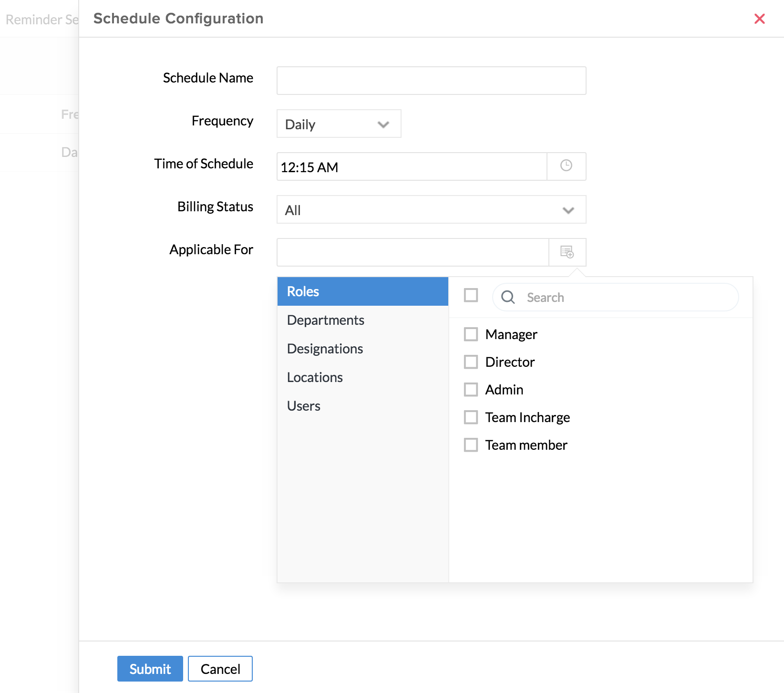Click the clock icon for Time of Schedule
784x693 pixels.
(x=566, y=166)
